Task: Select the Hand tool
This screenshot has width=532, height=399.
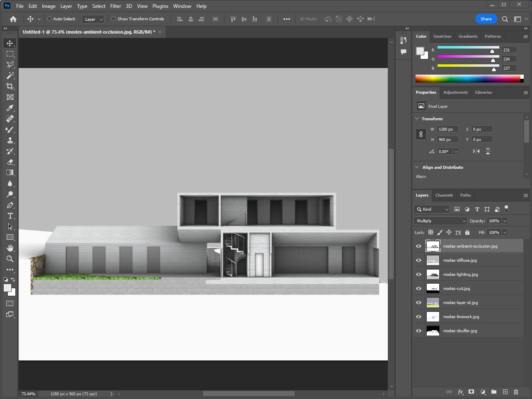Action: tap(10, 248)
